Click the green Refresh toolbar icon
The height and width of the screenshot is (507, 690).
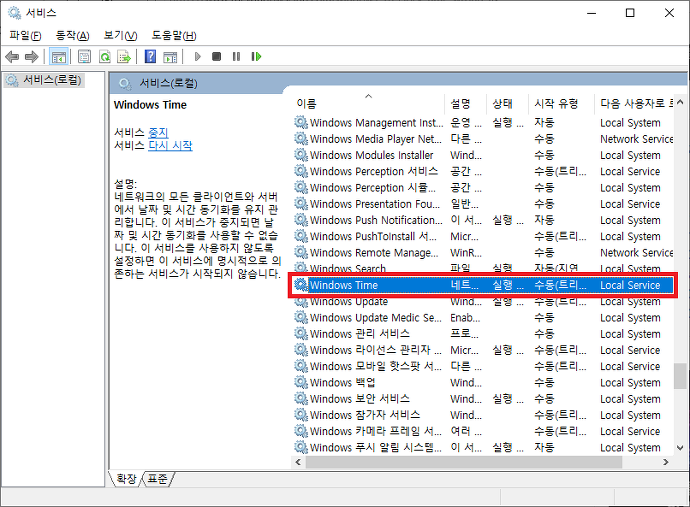tap(105, 57)
